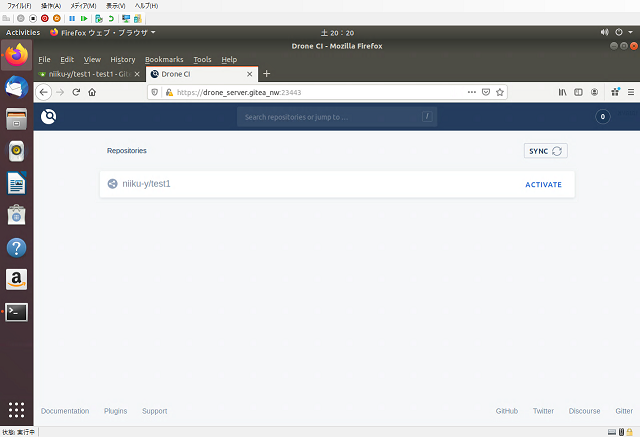Open the View menu
Screen dimensions: 640x437
(92, 60)
